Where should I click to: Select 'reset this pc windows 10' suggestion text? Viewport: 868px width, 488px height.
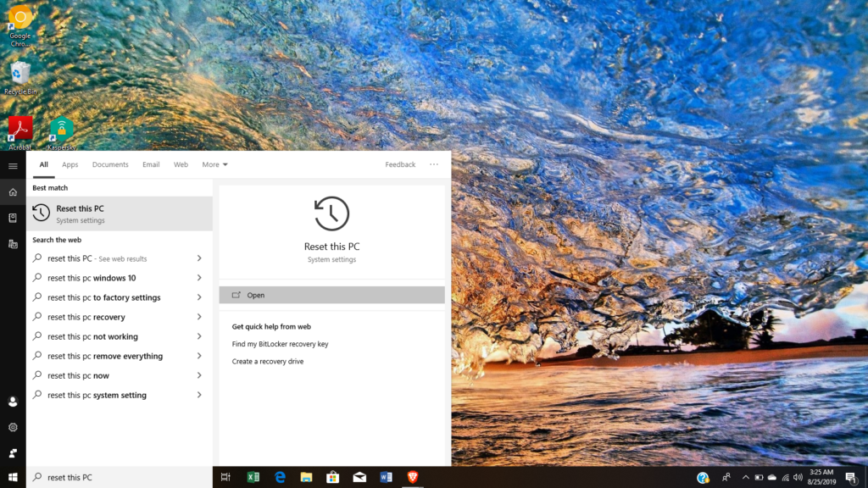(x=92, y=278)
